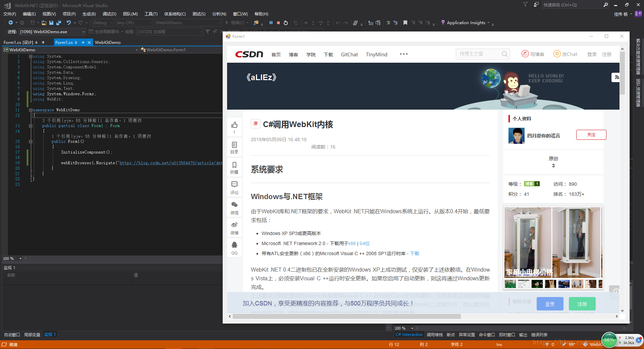Restart debugging with the circular arrow icon
This screenshot has height=349, width=644.
[x=286, y=22]
